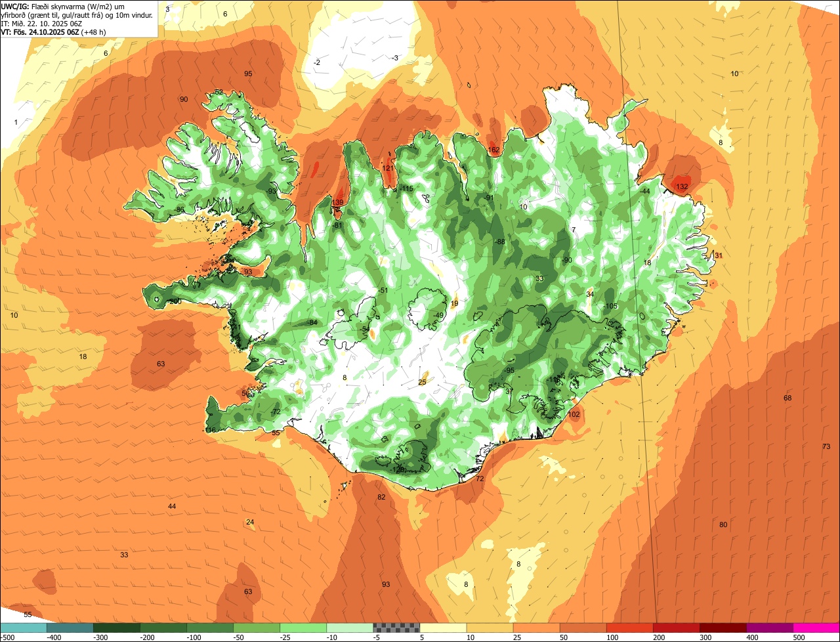Screen dimensions: 840x642
Task: Click the '31' value on the east coast
Action: coord(718,255)
